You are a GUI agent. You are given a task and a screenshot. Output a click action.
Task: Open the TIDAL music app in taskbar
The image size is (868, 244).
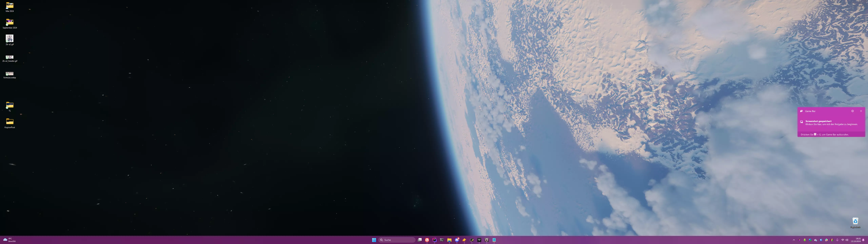coord(479,240)
